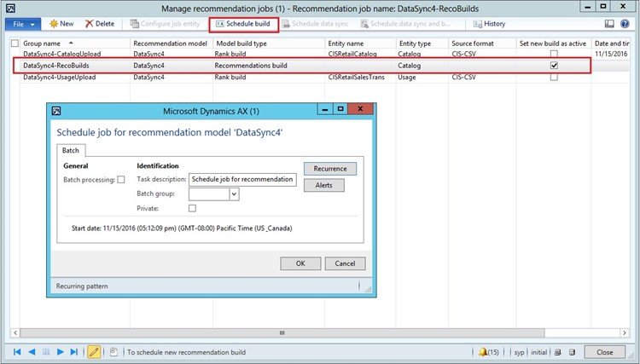The width and height of the screenshot is (640, 364).
Task: Open the File menu
Action: click(x=23, y=24)
